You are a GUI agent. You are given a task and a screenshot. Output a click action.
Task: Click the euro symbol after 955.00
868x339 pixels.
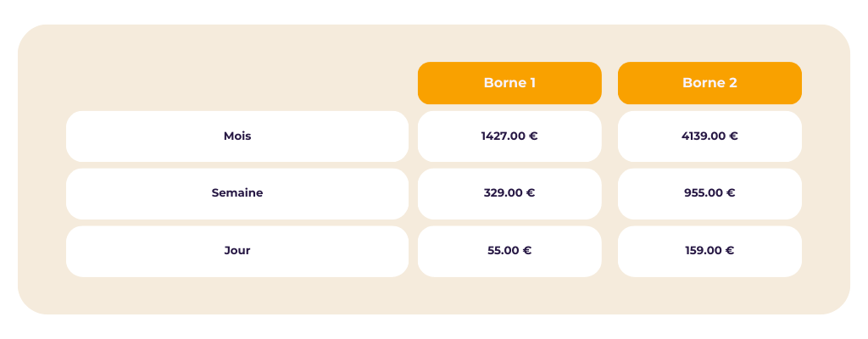(x=731, y=193)
